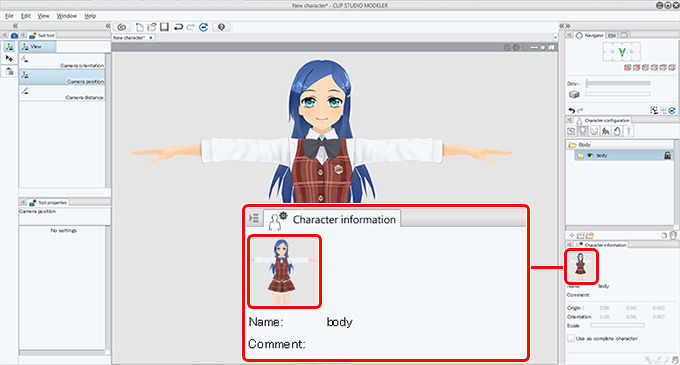The width and height of the screenshot is (680, 365).
Task: Toggle lock icon on body item
Action: 667,155
